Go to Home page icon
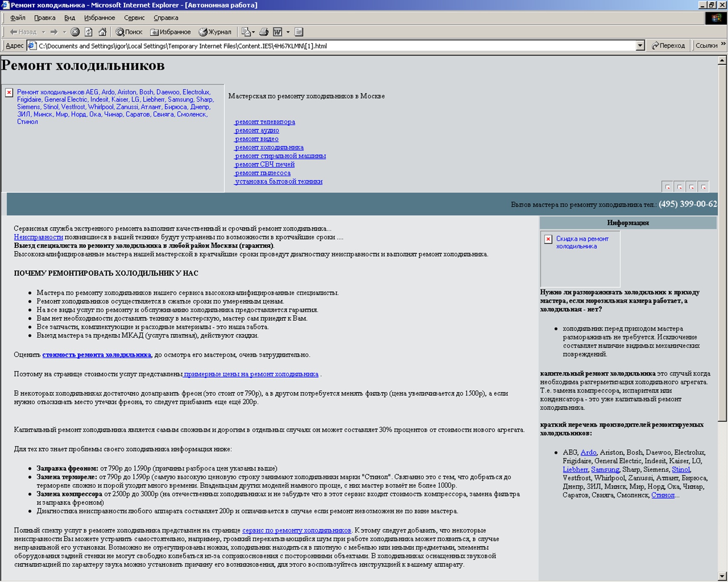The image size is (728, 582). click(x=102, y=32)
